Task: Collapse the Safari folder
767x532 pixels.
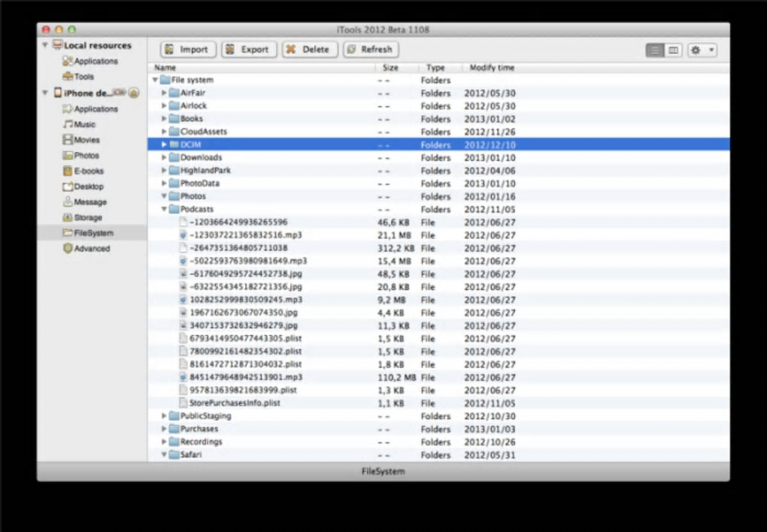Action: pos(164,455)
